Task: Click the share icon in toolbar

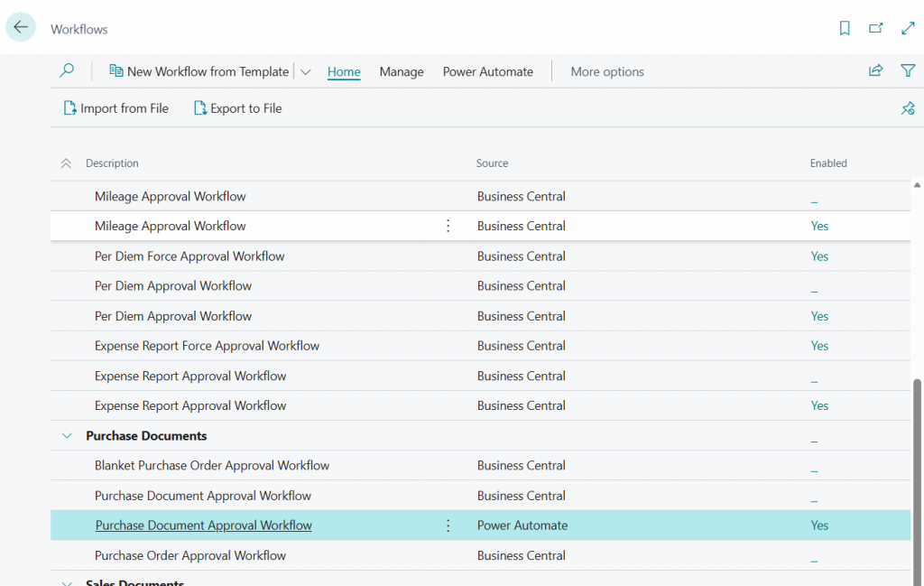Action: pyautogui.click(x=875, y=71)
